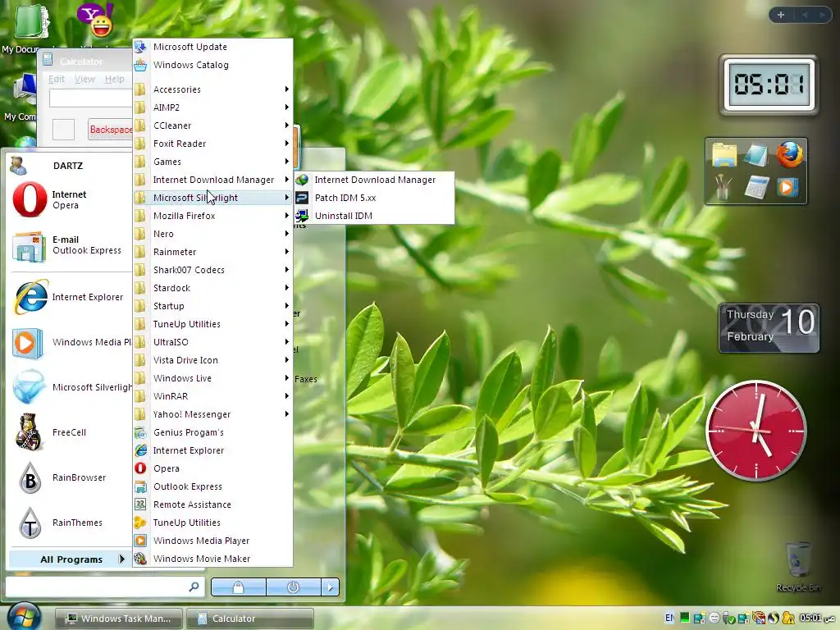This screenshot has height=630, width=840.
Task: Open Internet Explorer in Start menu left pane
Action: coord(69,297)
